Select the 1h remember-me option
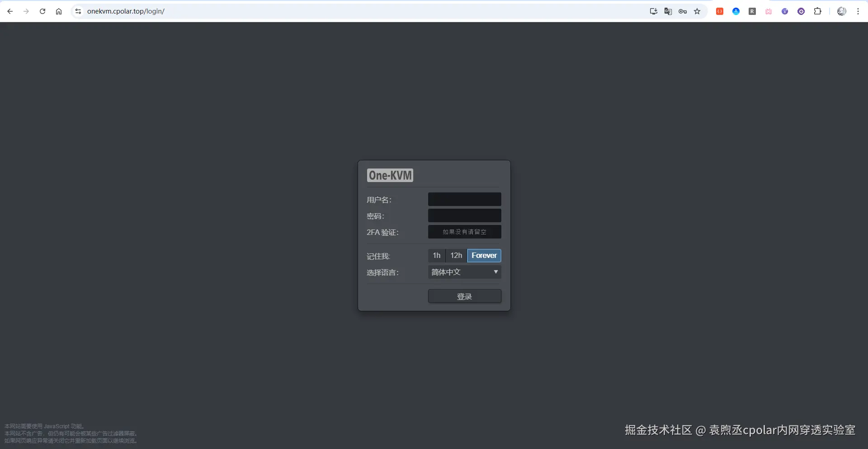This screenshot has width=868, height=449. pyautogui.click(x=437, y=256)
